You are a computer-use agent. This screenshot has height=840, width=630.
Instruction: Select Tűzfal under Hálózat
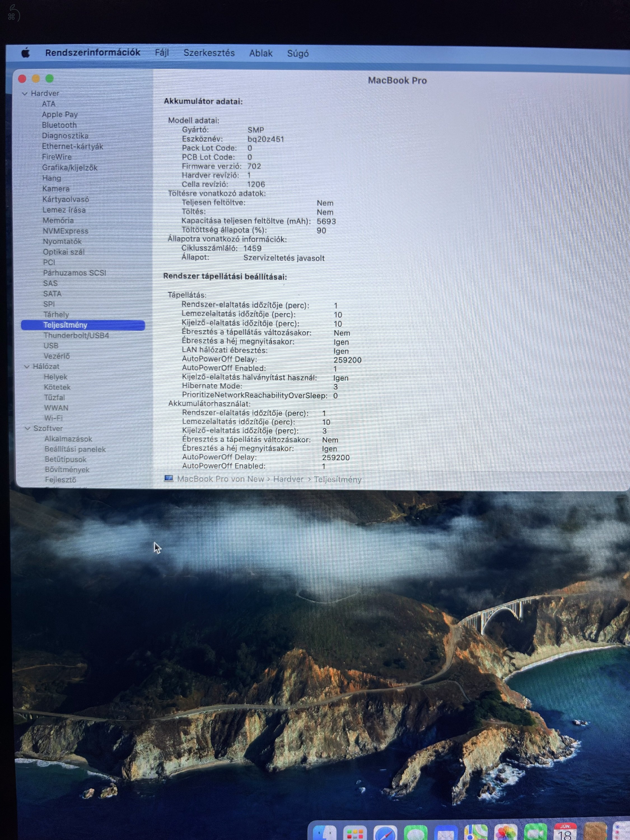tap(54, 397)
